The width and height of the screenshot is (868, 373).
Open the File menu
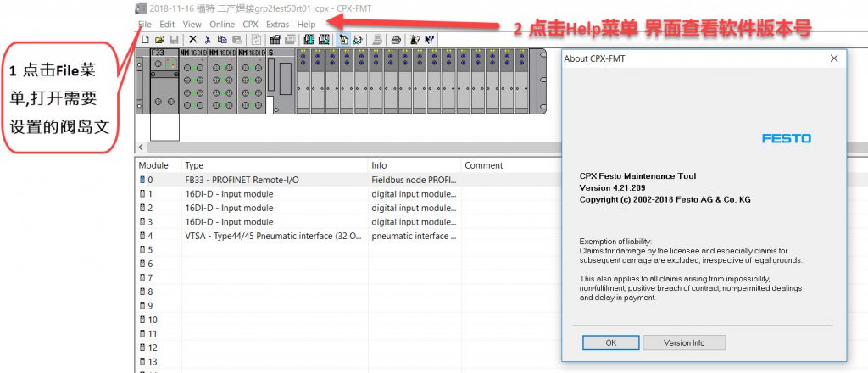[144, 25]
